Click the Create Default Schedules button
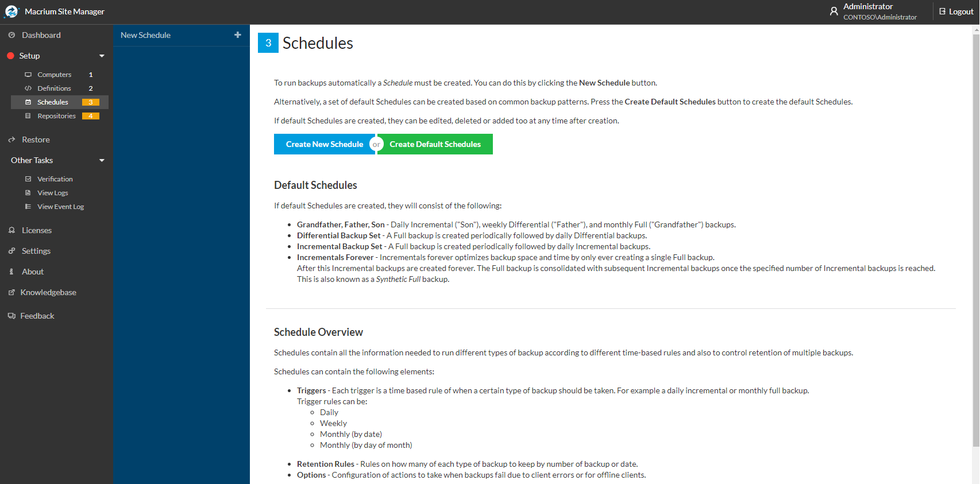This screenshot has width=980, height=484. pyautogui.click(x=435, y=144)
